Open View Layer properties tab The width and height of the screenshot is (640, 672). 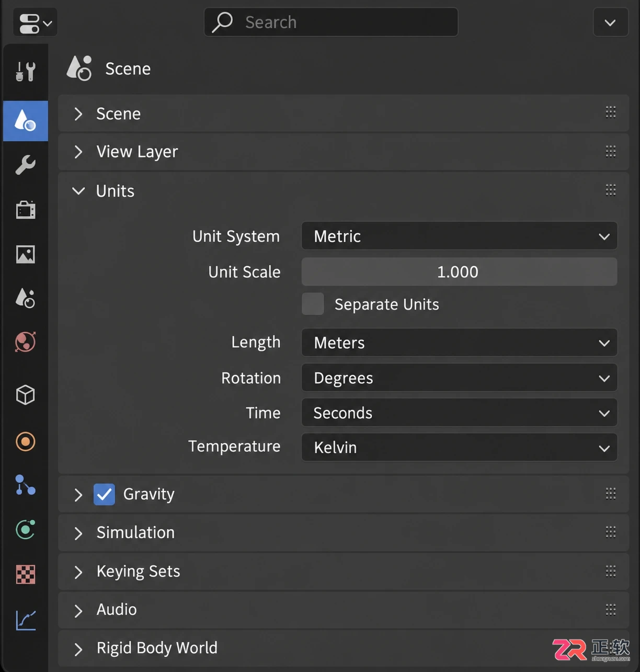(25, 254)
